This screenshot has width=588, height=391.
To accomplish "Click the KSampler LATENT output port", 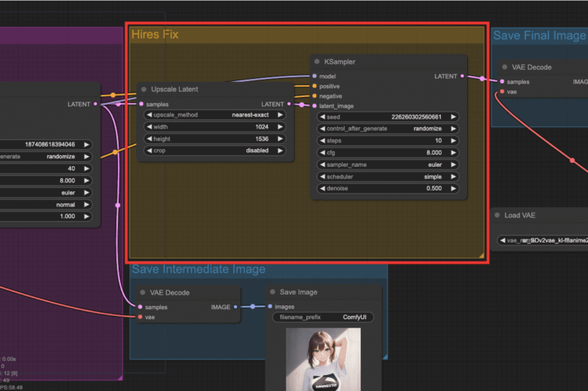I will point(462,77).
